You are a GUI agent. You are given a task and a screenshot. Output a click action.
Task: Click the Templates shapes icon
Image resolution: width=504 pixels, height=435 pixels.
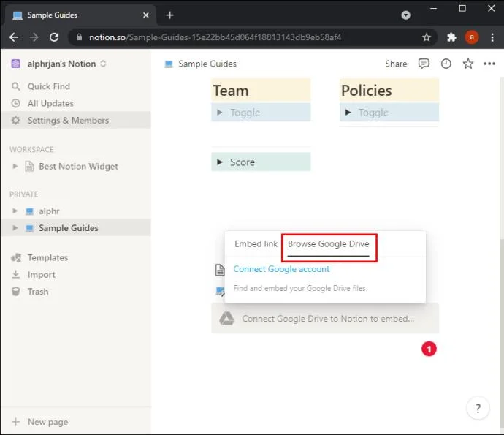coord(16,257)
